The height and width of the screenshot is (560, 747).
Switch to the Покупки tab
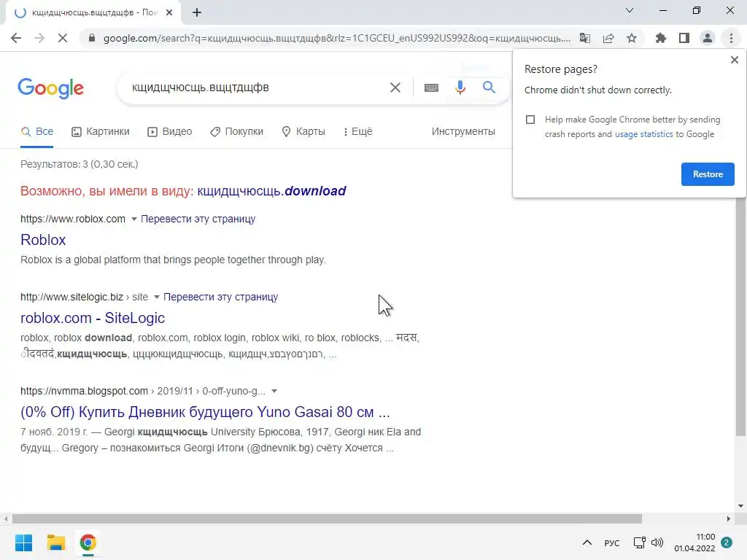(x=237, y=131)
